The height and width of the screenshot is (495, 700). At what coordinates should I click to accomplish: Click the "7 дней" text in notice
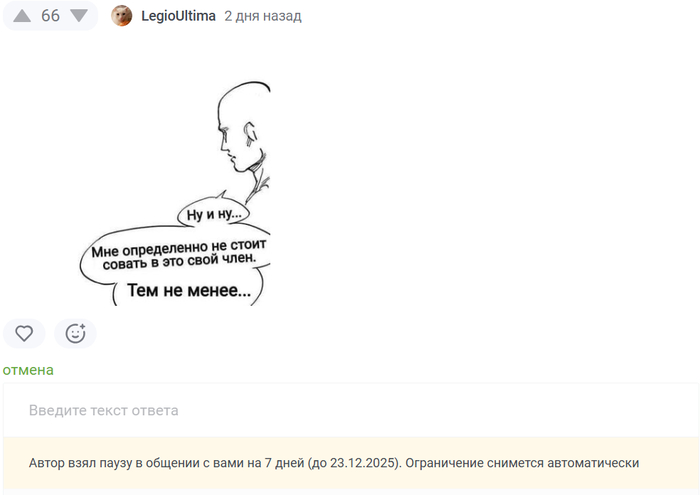coord(284,463)
